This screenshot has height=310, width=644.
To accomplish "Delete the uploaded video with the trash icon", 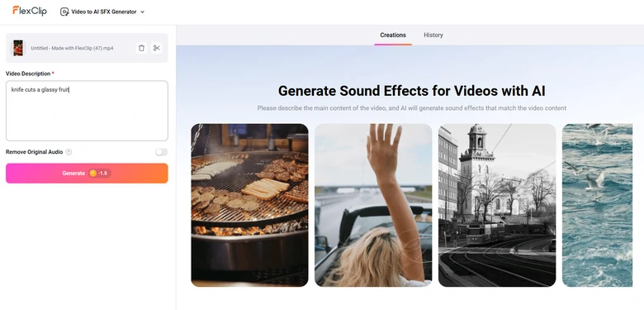I will tap(142, 48).
